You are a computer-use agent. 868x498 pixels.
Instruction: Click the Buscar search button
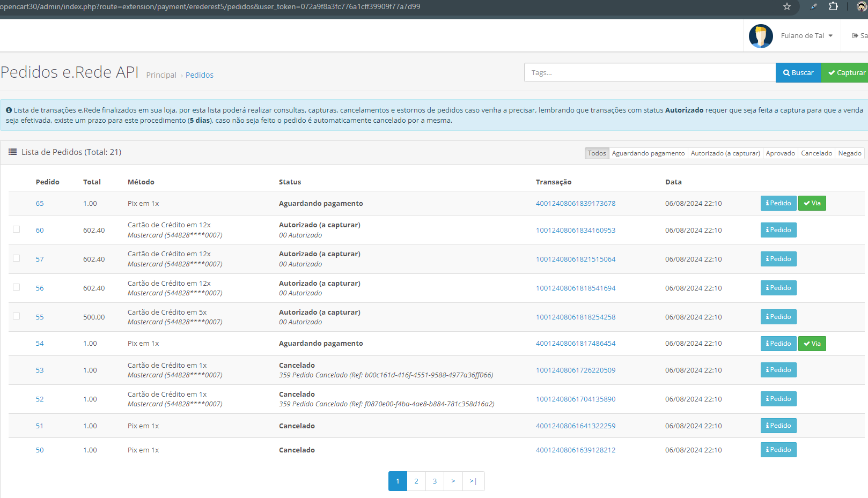[798, 72]
